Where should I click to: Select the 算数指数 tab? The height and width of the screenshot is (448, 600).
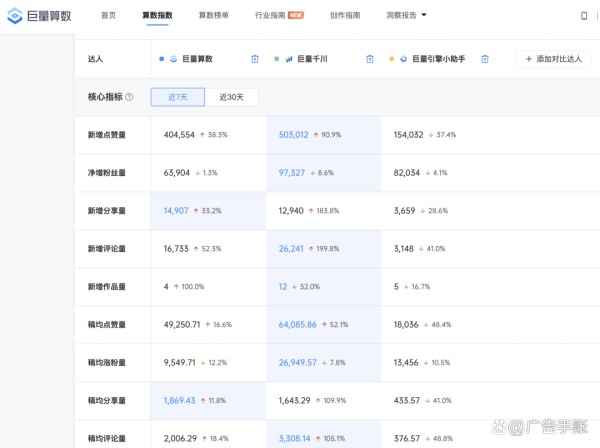click(157, 15)
